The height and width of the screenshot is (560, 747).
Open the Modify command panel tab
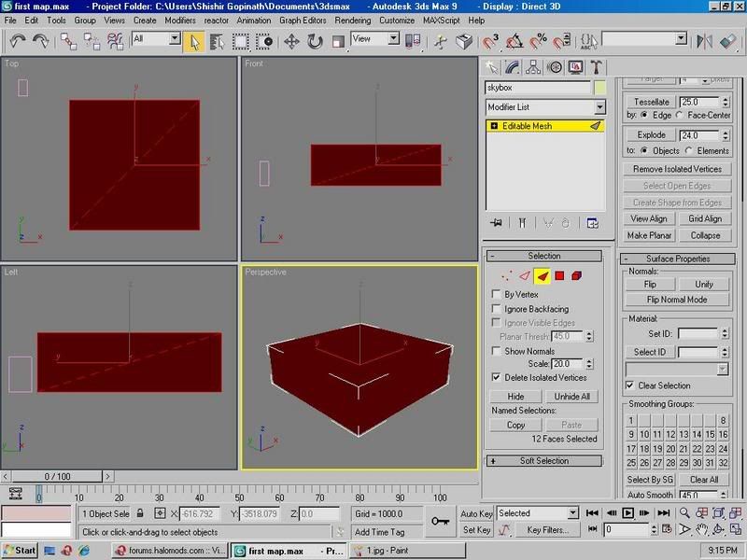coord(512,67)
